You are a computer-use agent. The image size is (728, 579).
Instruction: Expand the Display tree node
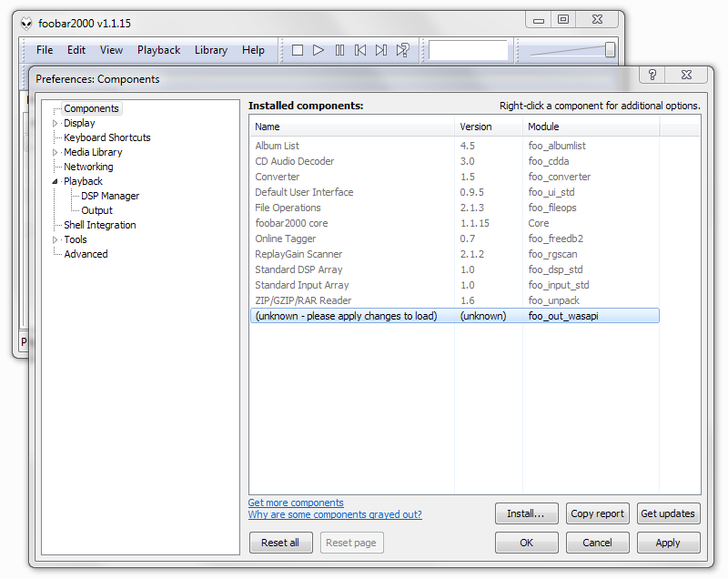pos(55,123)
